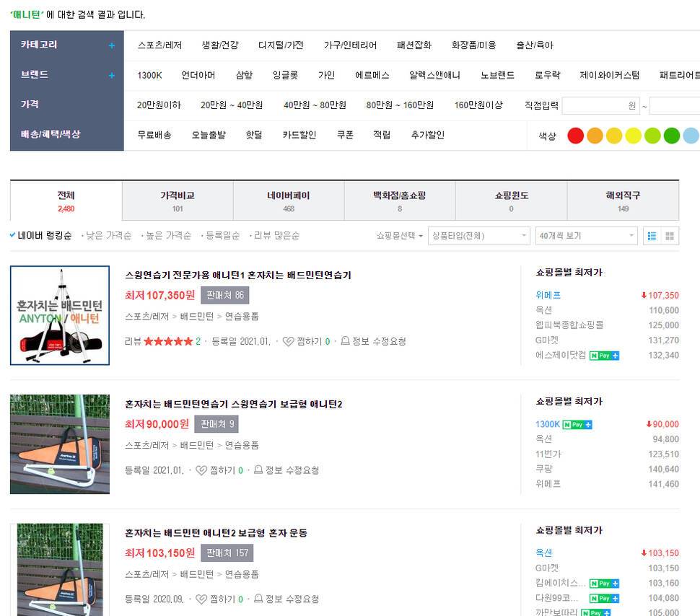Sort by 낮은 가격순

pyautogui.click(x=108, y=236)
